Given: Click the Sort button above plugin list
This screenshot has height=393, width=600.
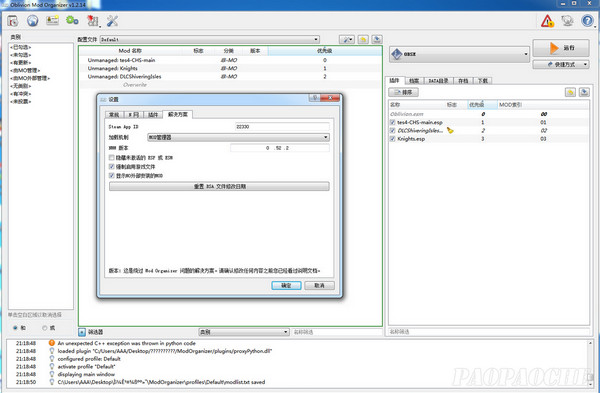Looking at the screenshot, I should tap(403, 92).
